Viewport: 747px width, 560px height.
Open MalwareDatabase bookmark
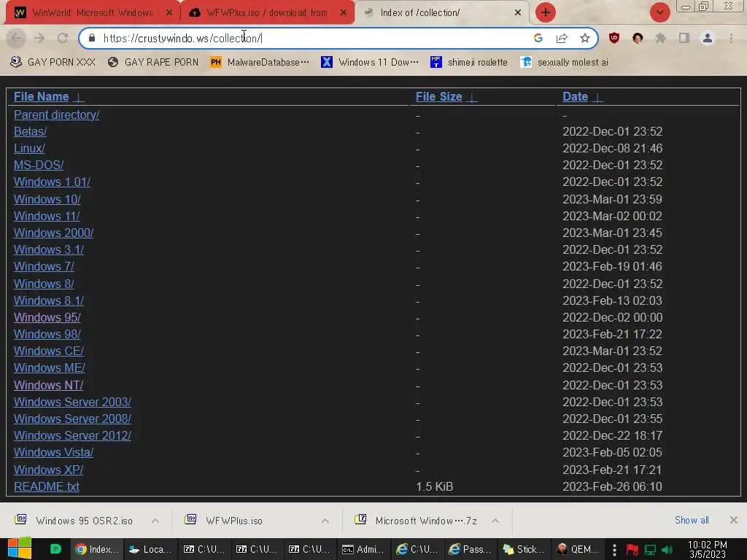pos(260,63)
